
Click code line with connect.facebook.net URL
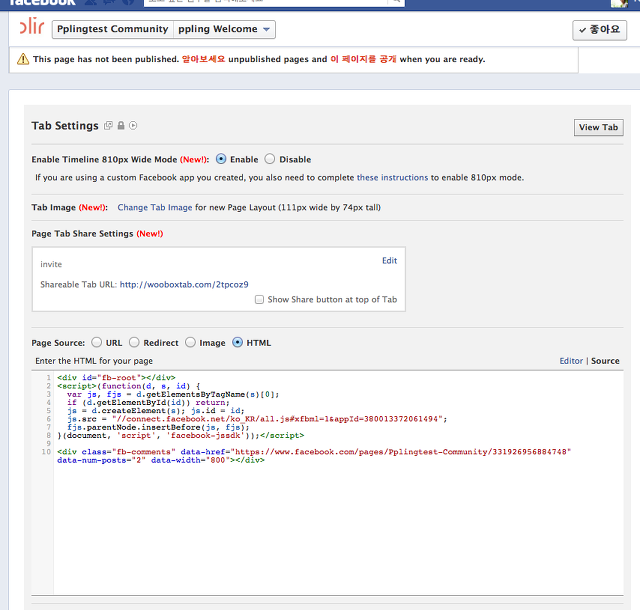pyautogui.click(x=257, y=419)
